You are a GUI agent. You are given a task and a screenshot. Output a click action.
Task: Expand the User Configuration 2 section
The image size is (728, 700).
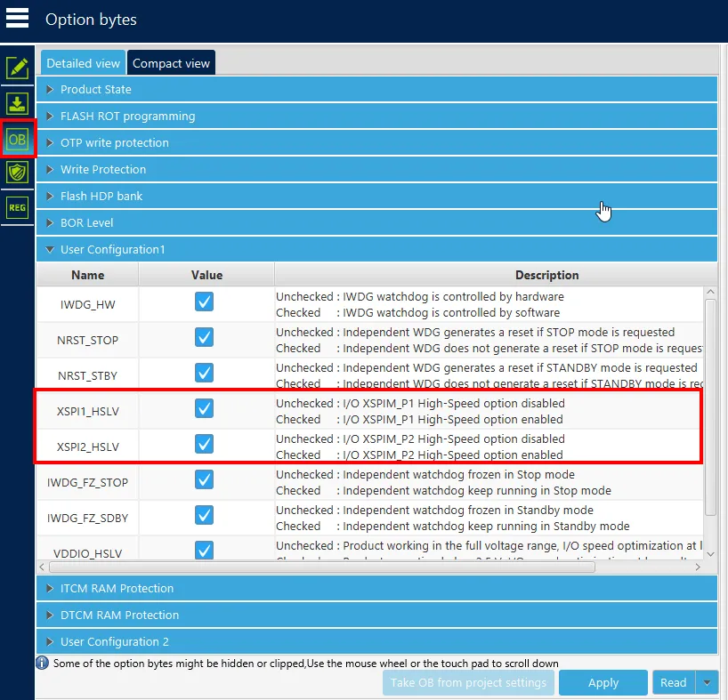(x=376, y=641)
